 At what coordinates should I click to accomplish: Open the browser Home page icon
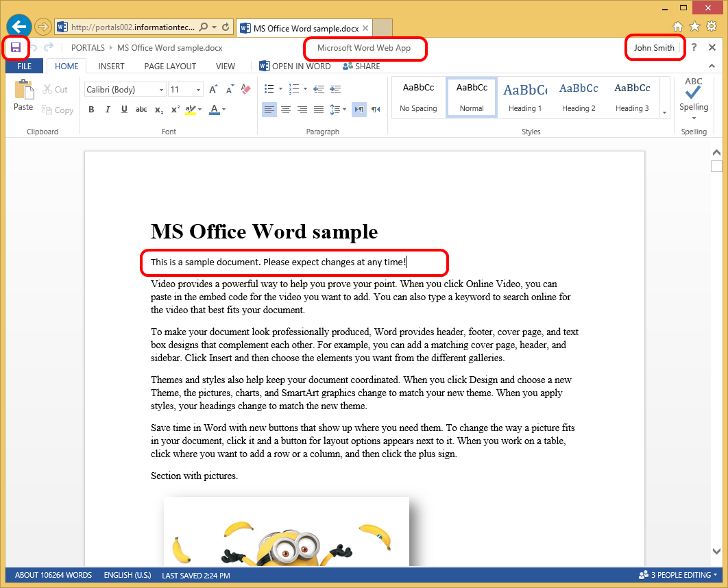point(678,27)
